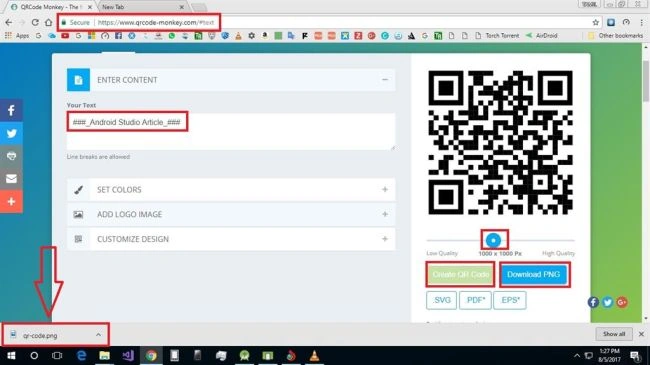Open more share options plus icon

pyautogui.click(x=11, y=202)
